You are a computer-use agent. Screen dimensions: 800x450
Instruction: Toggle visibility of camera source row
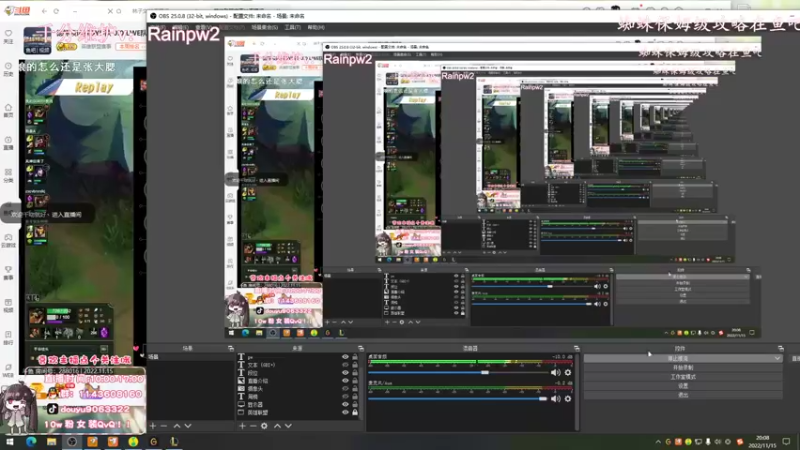[345, 389]
